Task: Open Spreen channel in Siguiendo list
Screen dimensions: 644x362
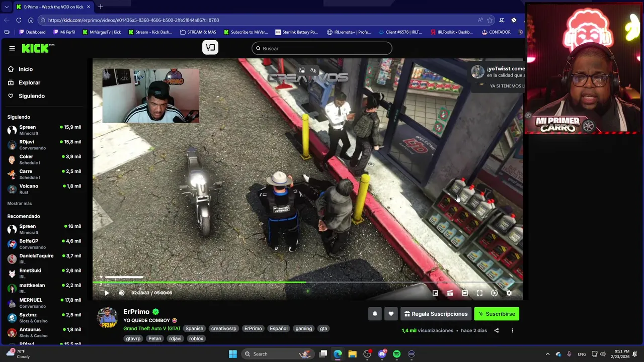Action: tap(44, 130)
